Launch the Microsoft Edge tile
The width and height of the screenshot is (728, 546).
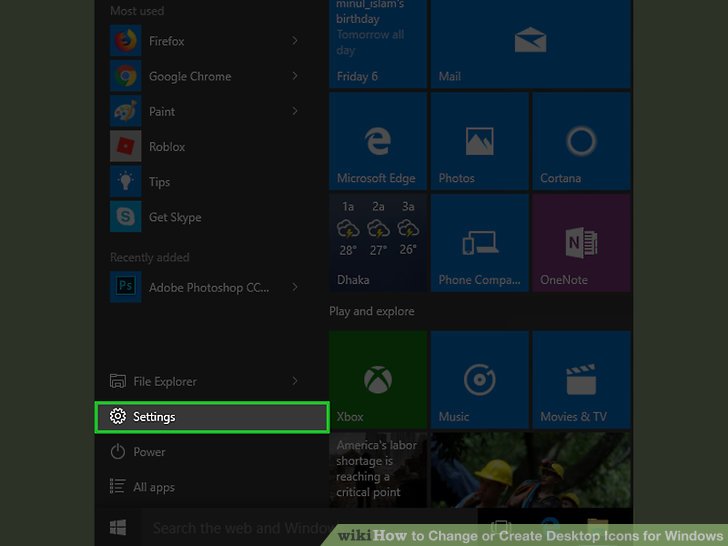pos(378,141)
